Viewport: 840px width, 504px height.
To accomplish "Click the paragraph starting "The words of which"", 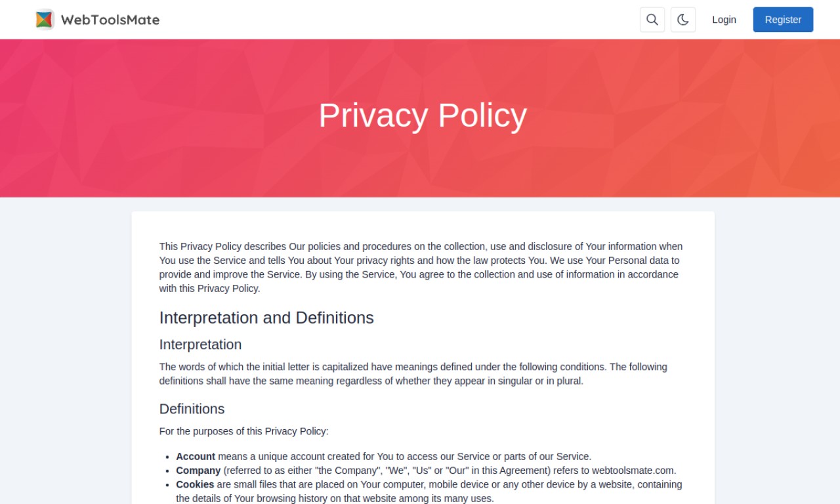I will click(x=413, y=373).
